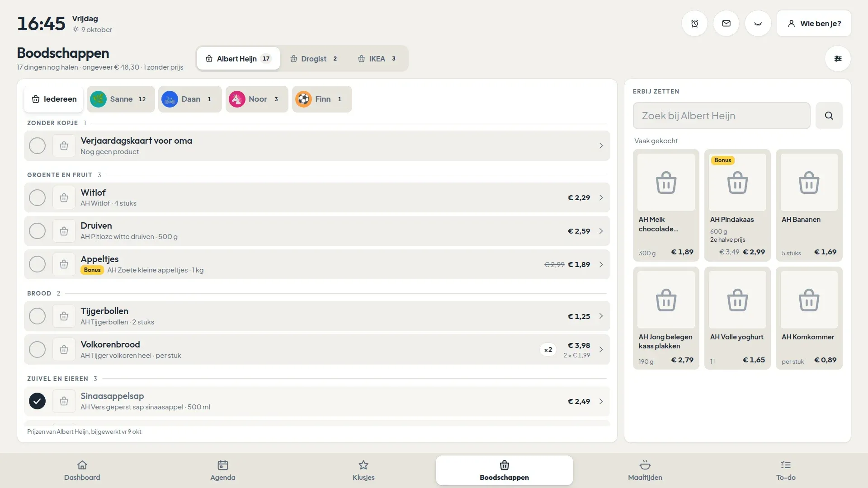Click the basket icon next to Sinaasappelsap

click(64, 401)
